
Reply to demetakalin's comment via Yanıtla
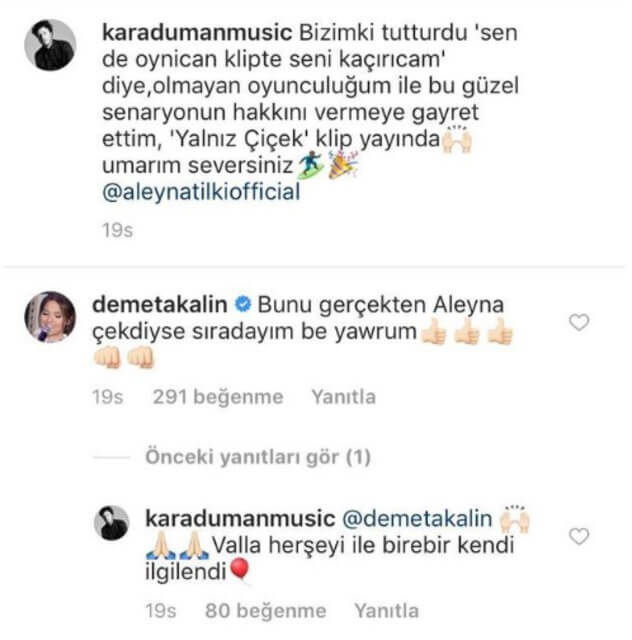point(343,397)
